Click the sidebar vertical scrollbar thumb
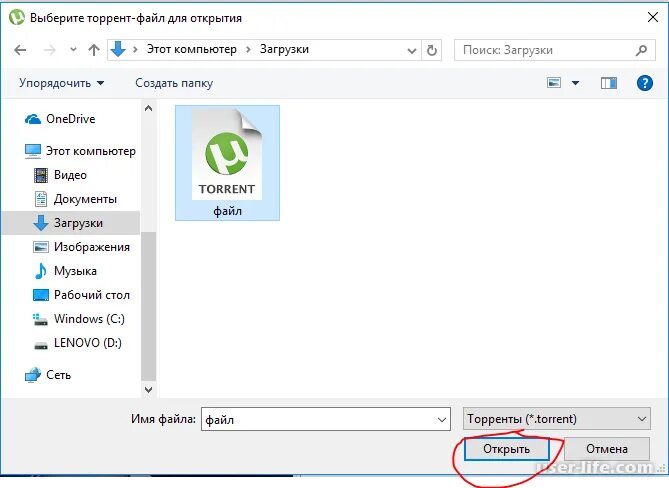The height and width of the screenshot is (488, 669). point(148,306)
